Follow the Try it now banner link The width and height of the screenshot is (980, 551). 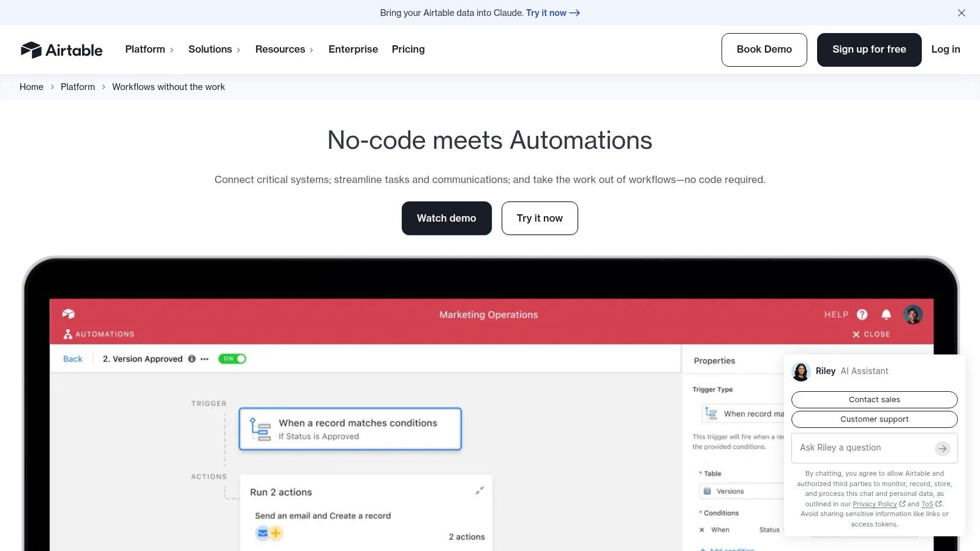click(x=552, y=13)
